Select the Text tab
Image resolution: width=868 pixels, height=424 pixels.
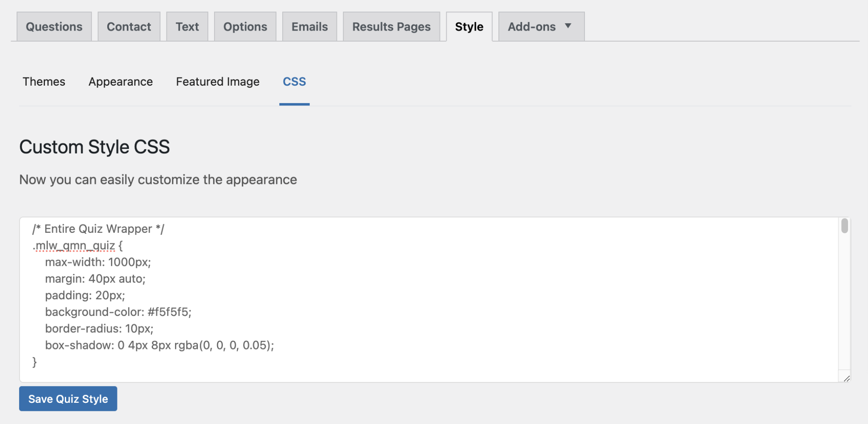click(x=187, y=26)
